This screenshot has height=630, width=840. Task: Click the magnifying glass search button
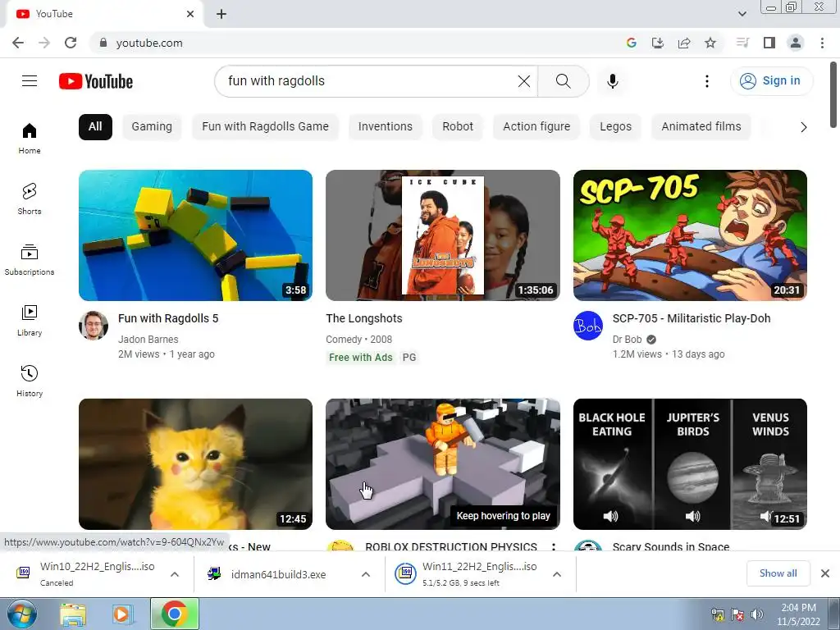(x=563, y=81)
